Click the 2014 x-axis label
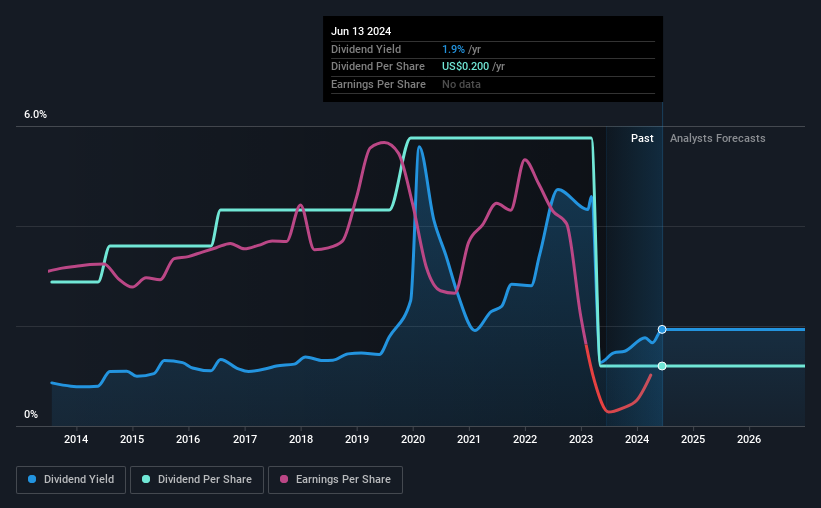The height and width of the screenshot is (508, 821). coord(76,439)
